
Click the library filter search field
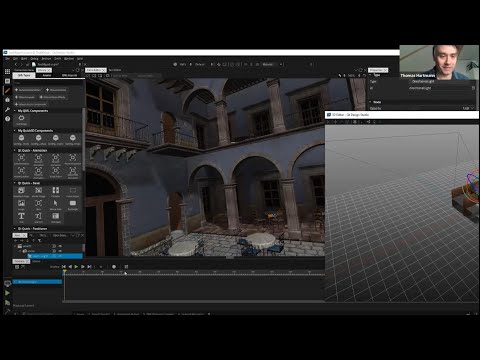pyautogui.click(x=47, y=83)
